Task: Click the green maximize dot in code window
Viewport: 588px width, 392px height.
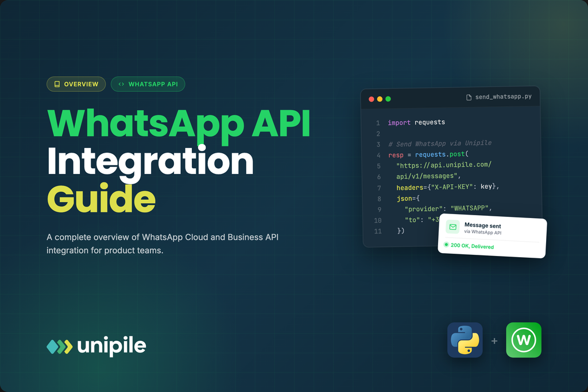Action: 388,99
